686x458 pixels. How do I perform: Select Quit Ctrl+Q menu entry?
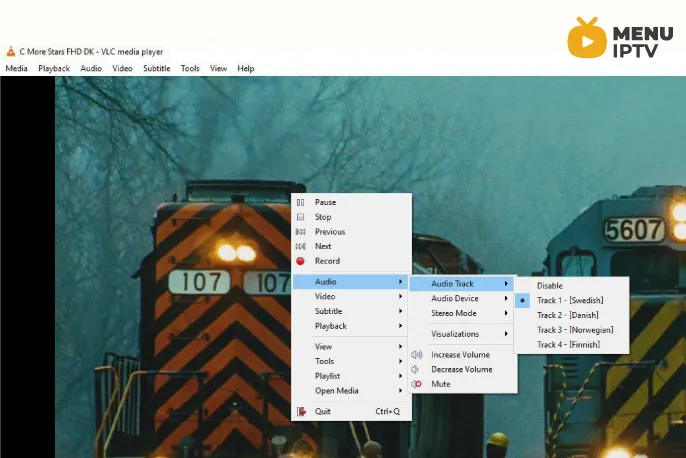click(351, 411)
